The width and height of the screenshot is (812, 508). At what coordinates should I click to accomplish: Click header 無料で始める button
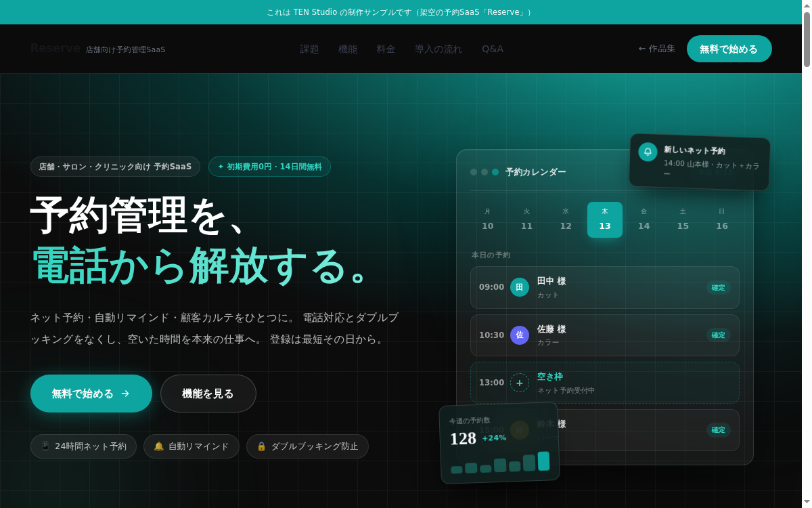(729, 49)
